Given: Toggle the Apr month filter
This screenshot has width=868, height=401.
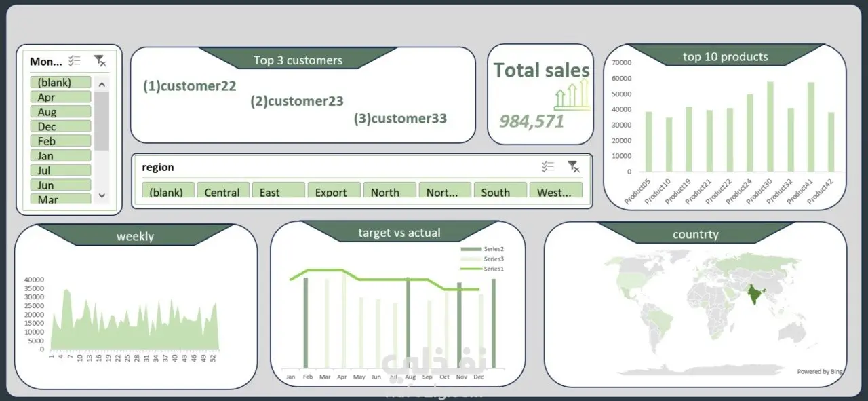Looking at the screenshot, I should tap(60, 97).
